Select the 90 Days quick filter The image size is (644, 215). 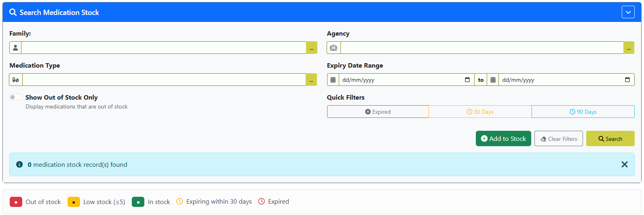(583, 112)
